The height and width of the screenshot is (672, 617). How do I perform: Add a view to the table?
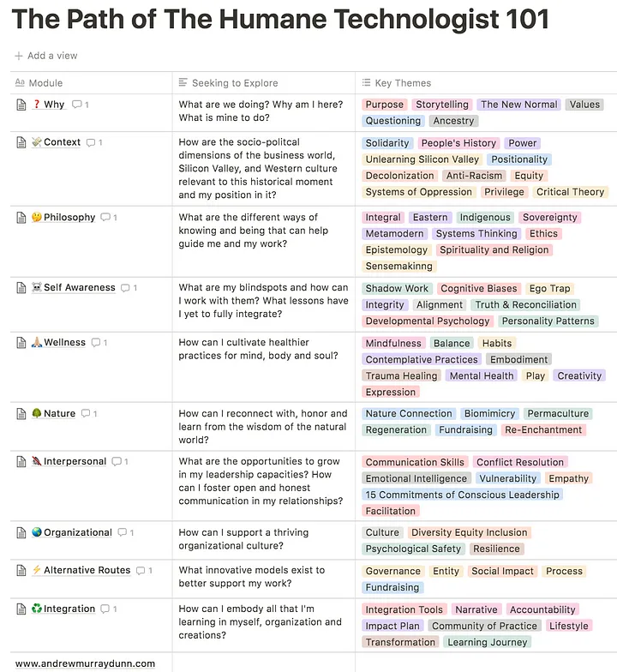click(x=46, y=56)
